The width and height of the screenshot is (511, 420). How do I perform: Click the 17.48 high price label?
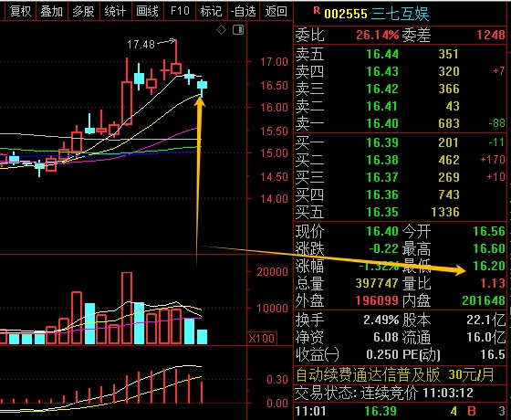coord(141,45)
